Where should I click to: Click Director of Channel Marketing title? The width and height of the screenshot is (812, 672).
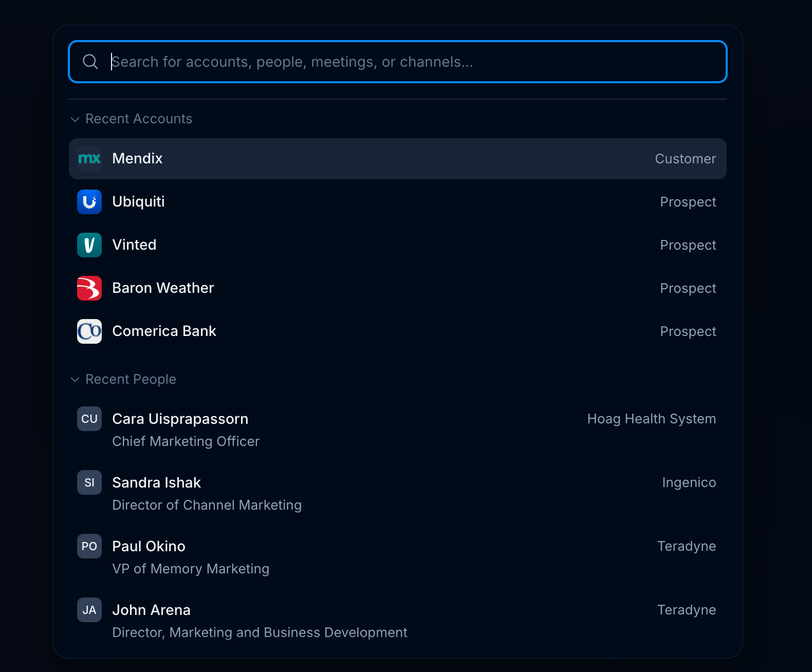[207, 506]
